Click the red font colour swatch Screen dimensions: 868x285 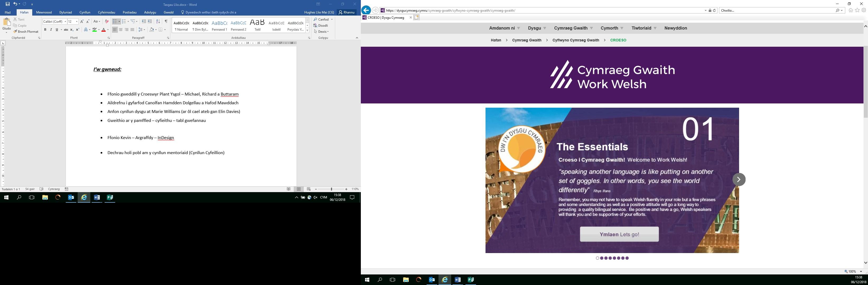[104, 30]
